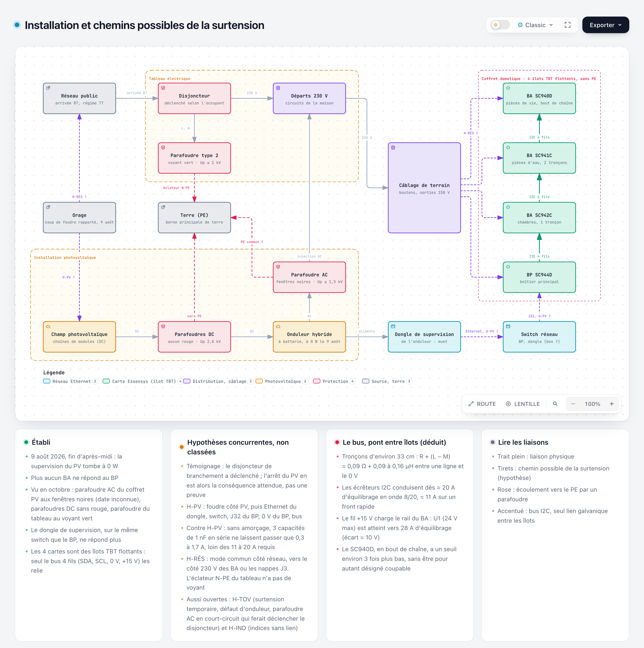This screenshot has width=644, height=648.
Task: Click the J32, H-PV ? edge label
Action: coord(539,316)
